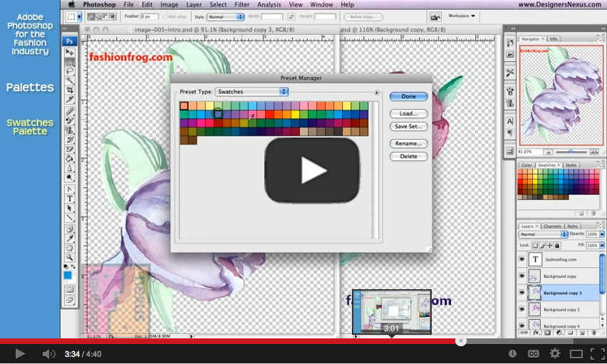
Task: Click the Add layer style fx icon
Action: coord(536,333)
